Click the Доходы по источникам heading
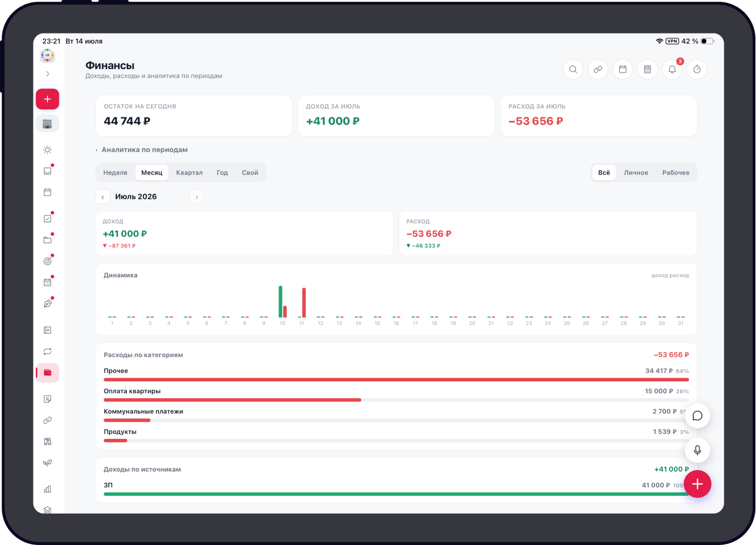 142,470
